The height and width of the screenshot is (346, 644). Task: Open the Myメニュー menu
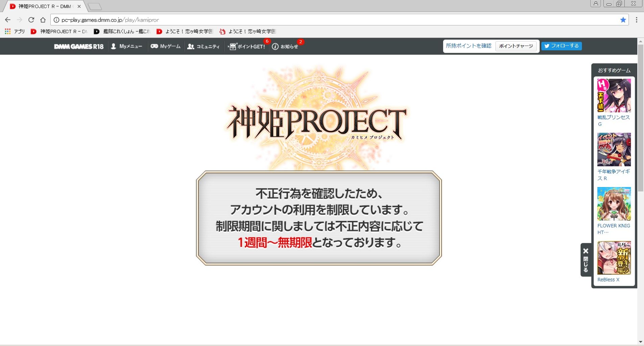pos(126,46)
